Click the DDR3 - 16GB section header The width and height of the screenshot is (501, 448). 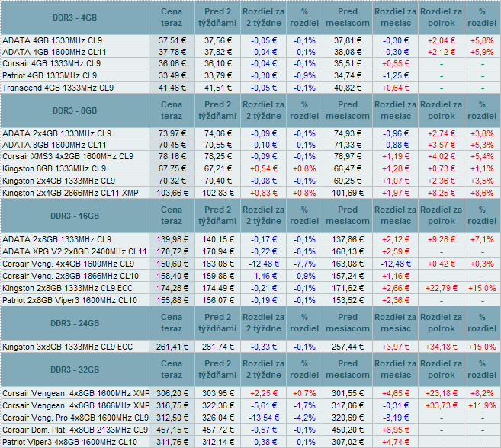click(75, 216)
